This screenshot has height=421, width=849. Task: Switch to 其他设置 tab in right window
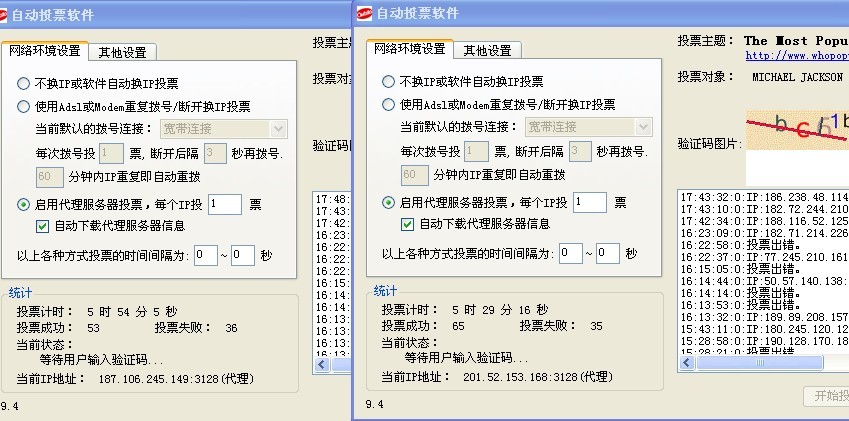pos(487,50)
